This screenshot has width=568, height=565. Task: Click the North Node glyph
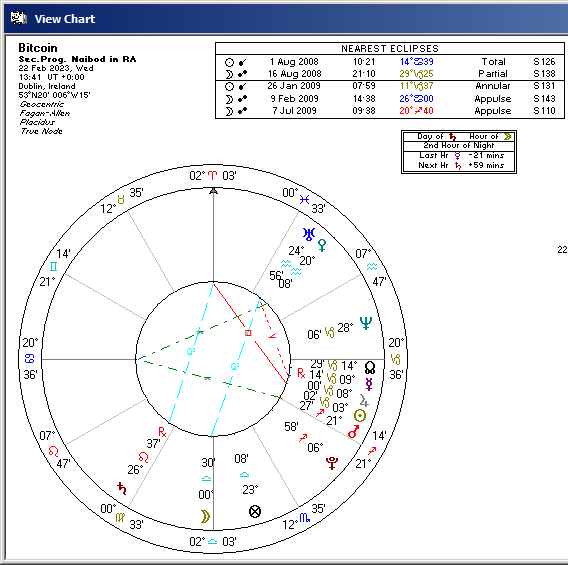[369, 367]
